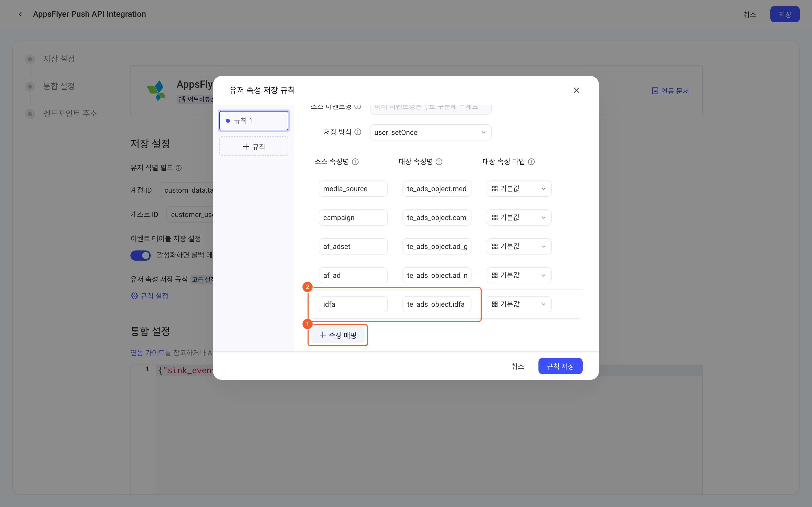
Task: Expand the 기본값 type dropdown for media_source
Action: [x=519, y=189]
